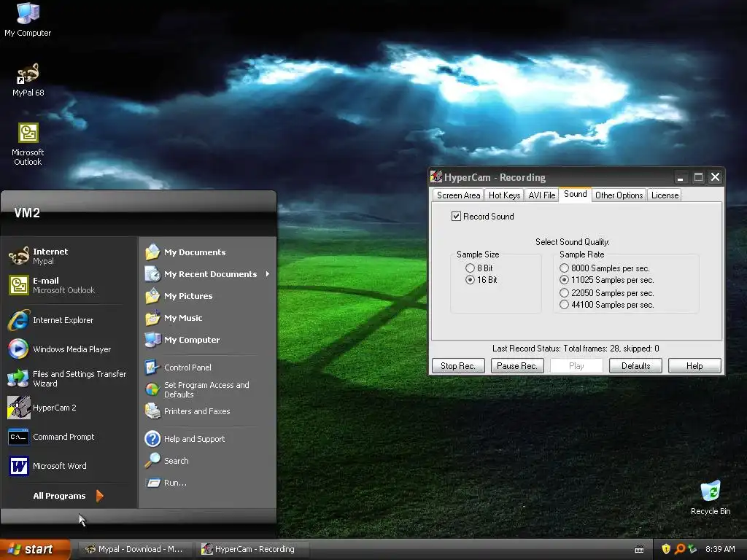The height and width of the screenshot is (560, 747).
Task: Open My Pictures in Start menu
Action: coord(208,296)
